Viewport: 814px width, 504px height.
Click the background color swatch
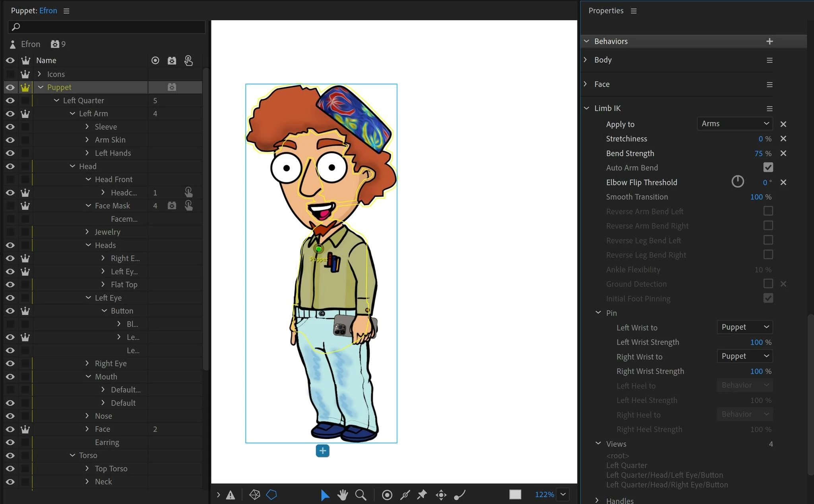click(515, 494)
